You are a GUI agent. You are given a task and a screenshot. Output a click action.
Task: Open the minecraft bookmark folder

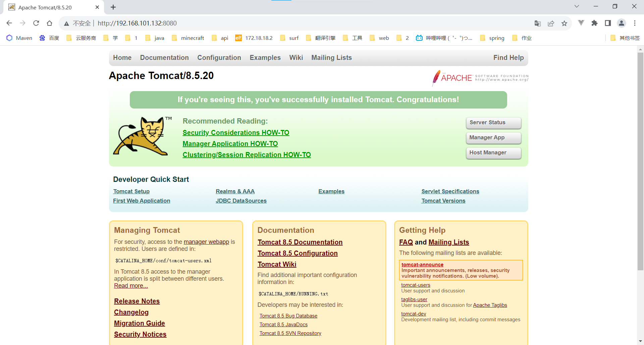click(x=188, y=38)
